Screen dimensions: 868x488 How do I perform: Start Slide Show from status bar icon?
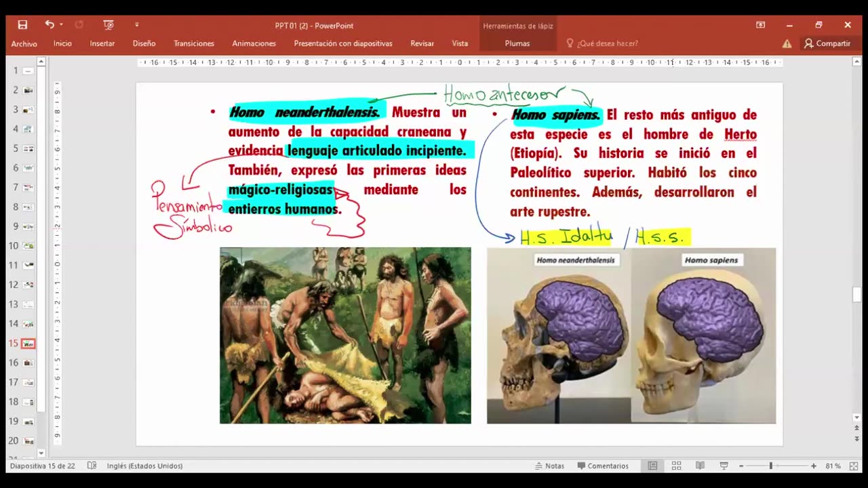[x=724, y=466]
